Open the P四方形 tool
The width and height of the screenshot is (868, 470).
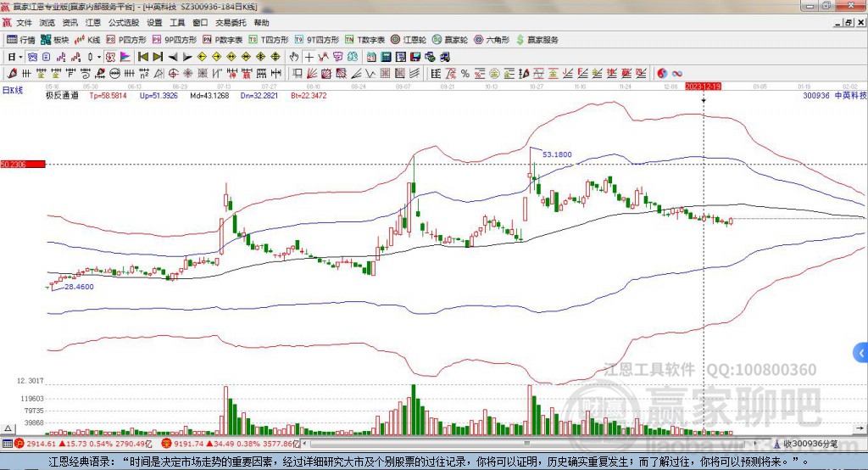pos(126,40)
